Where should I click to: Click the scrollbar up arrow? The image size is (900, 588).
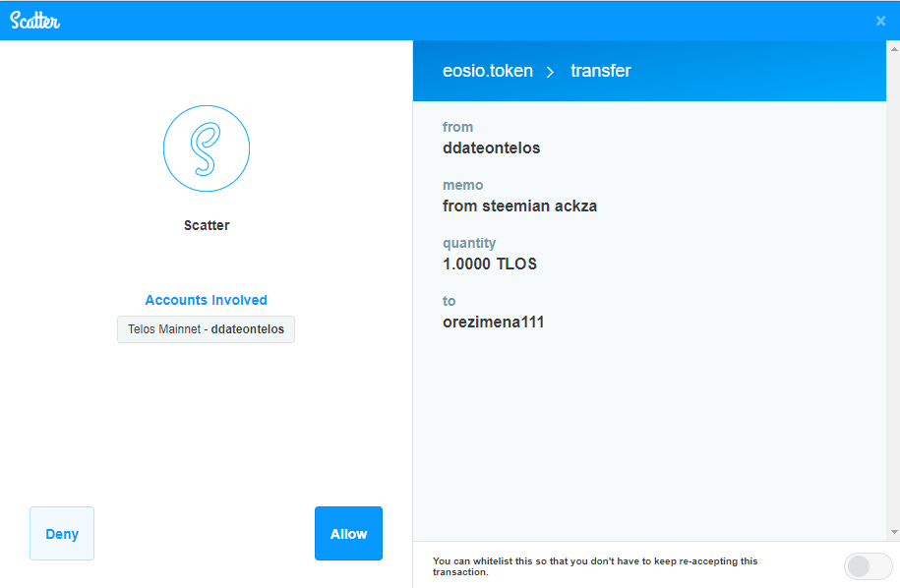click(894, 49)
